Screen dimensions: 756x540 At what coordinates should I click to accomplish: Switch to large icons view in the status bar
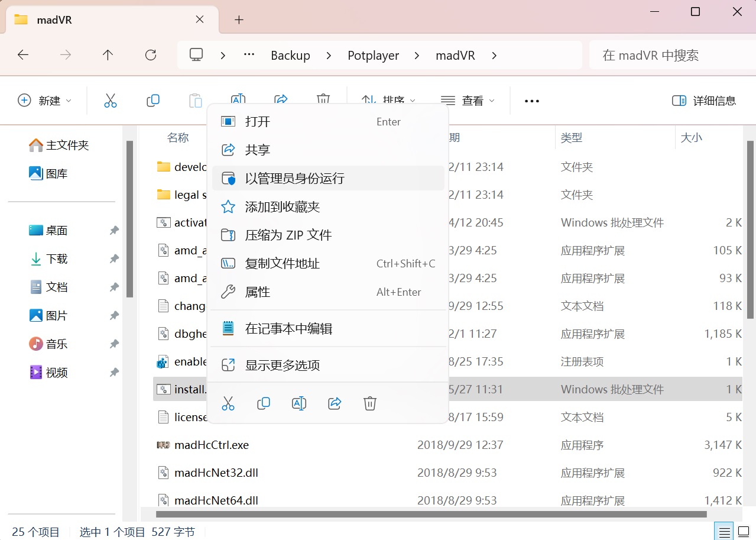point(744,531)
